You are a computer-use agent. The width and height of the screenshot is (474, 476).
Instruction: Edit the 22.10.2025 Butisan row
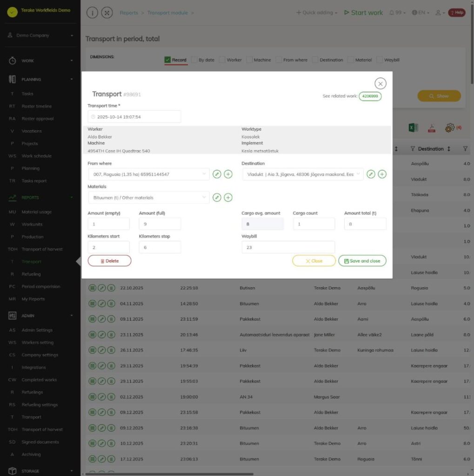click(102, 288)
